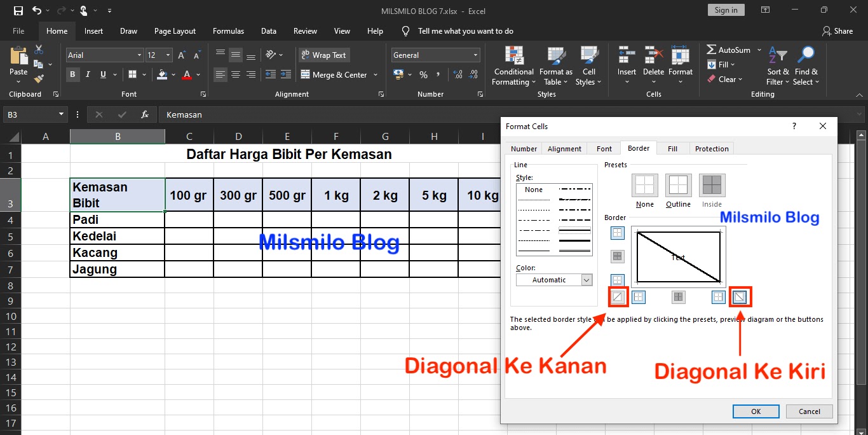Click the Insert Function fx icon

(x=145, y=114)
